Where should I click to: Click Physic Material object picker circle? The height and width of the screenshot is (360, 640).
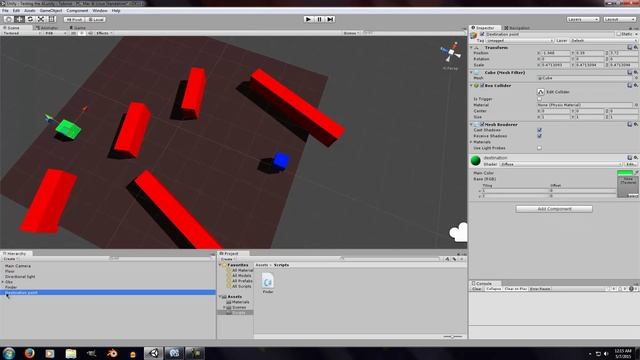click(636, 105)
